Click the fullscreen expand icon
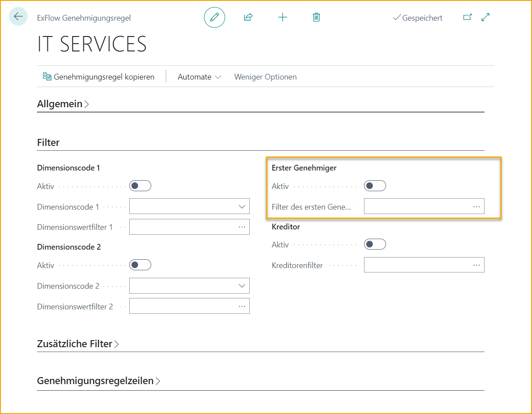 tap(485, 17)
